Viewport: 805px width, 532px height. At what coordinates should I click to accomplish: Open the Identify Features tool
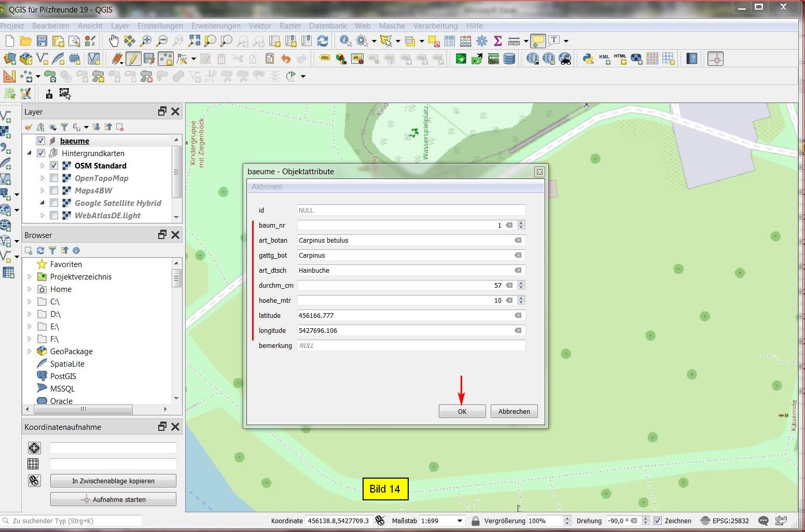[x=345, y=41]
